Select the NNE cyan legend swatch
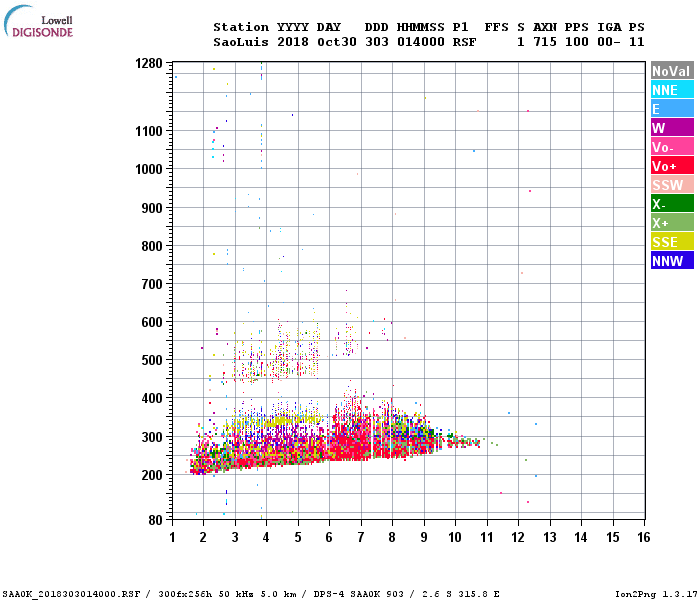 (672, 90)
